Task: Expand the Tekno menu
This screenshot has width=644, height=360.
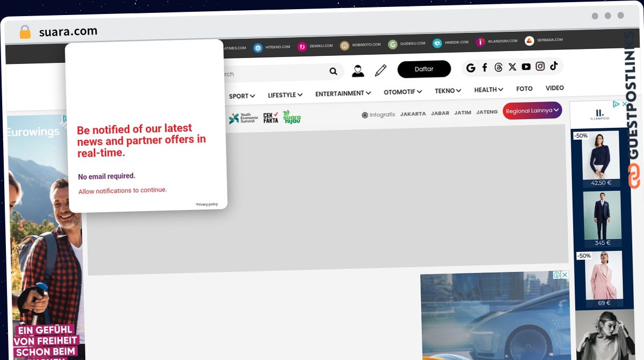Action: (448, 91)
